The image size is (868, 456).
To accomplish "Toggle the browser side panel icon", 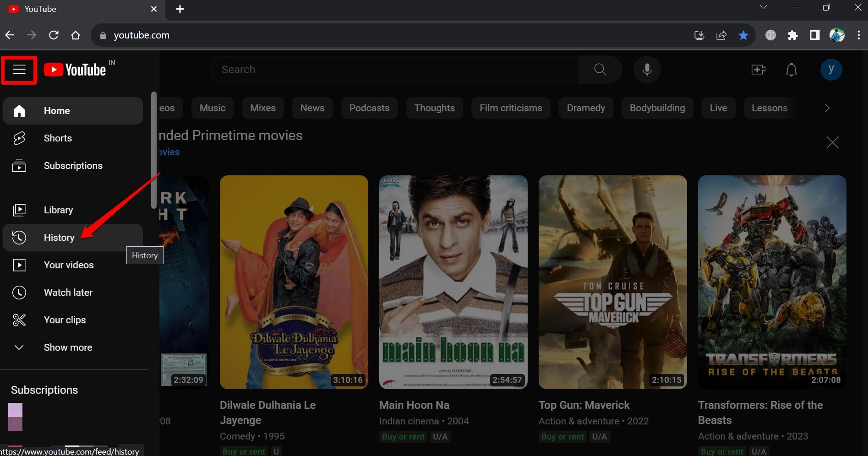I will [814, 35].
